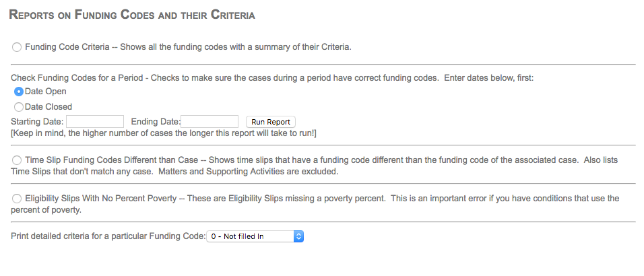Click the "Date Open" label text
The width and height of the screenshot is (644, 276).
(46, 92)
